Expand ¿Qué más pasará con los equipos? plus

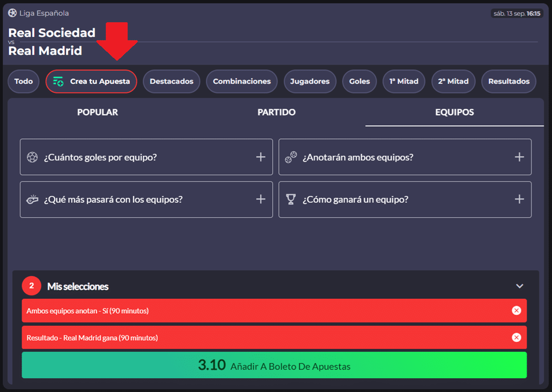(x=261, y=200)
